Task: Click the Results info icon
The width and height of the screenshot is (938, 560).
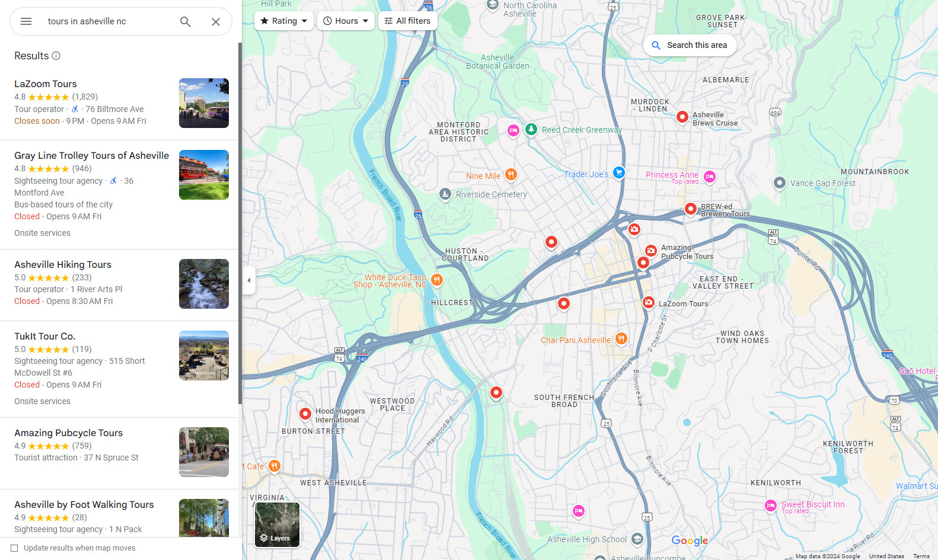Action: click(56, 56)
